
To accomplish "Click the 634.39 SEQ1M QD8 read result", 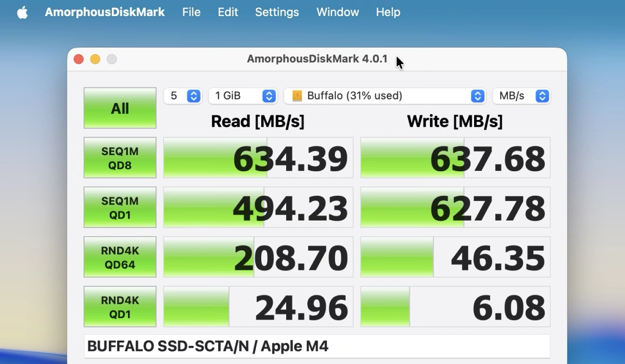I will (x=258, y=158).
